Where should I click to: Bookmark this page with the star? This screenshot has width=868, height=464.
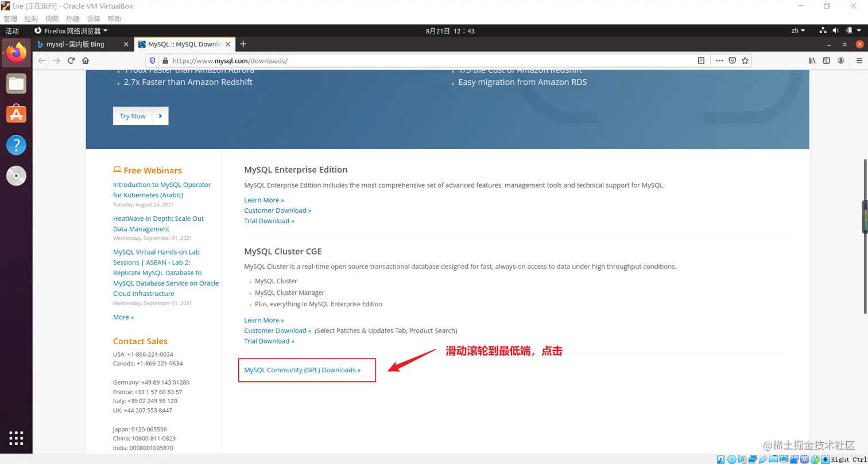point(745,60)
